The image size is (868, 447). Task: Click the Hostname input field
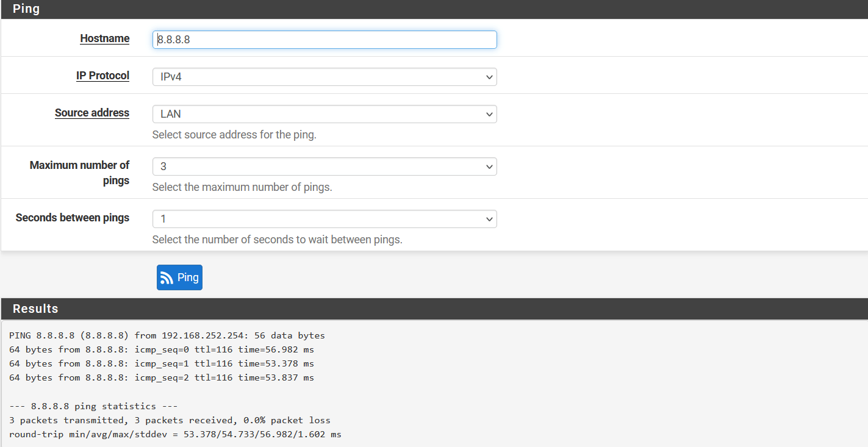tap(325, 40)
